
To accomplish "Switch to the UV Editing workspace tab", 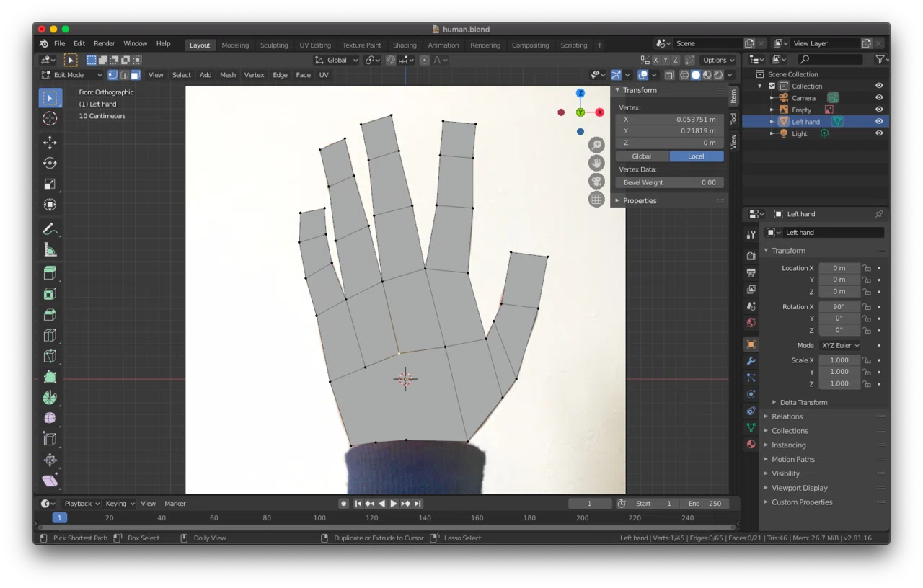I will coord(315,45).
